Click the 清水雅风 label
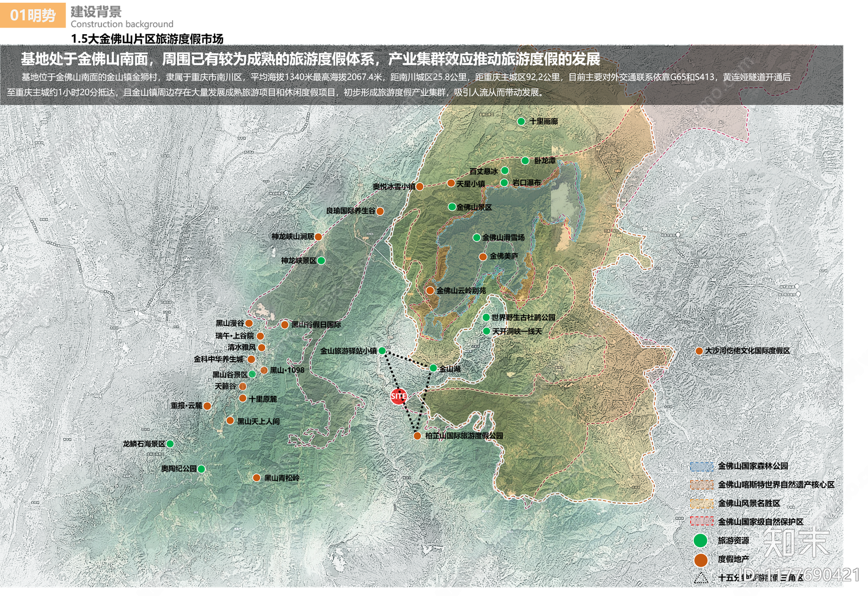Image resolution: width=868 pixels, height=596 pixels. click(241, 347)
